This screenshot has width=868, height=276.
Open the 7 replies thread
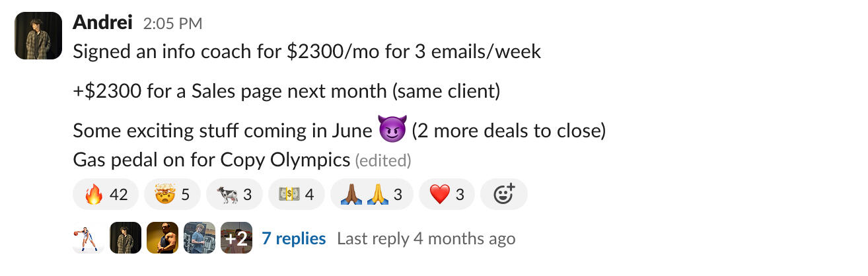point(293,238)
